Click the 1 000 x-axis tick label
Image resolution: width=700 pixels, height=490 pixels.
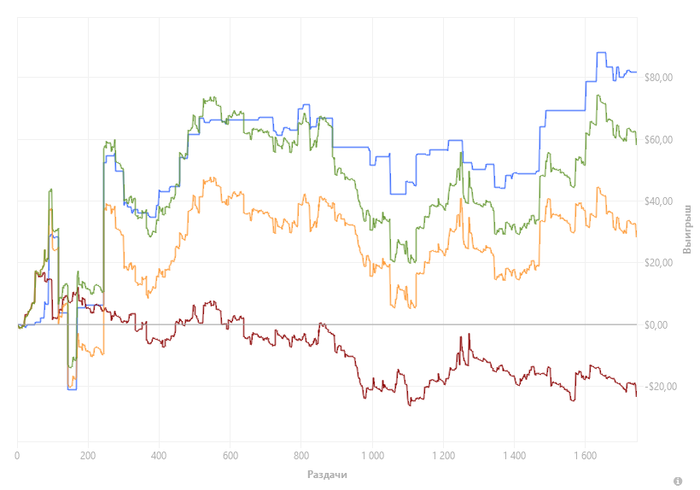coord(371,456)
